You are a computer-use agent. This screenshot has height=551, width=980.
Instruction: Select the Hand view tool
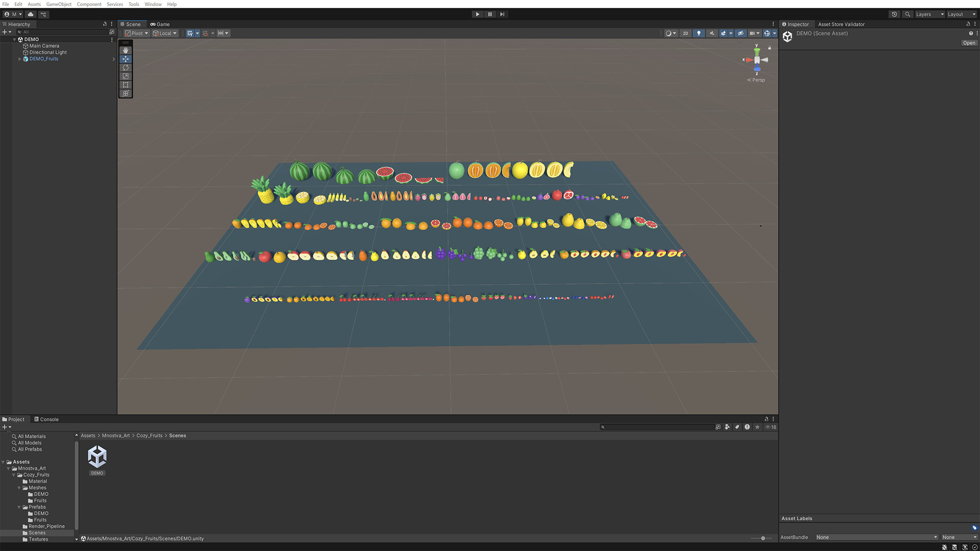point(126,51)
